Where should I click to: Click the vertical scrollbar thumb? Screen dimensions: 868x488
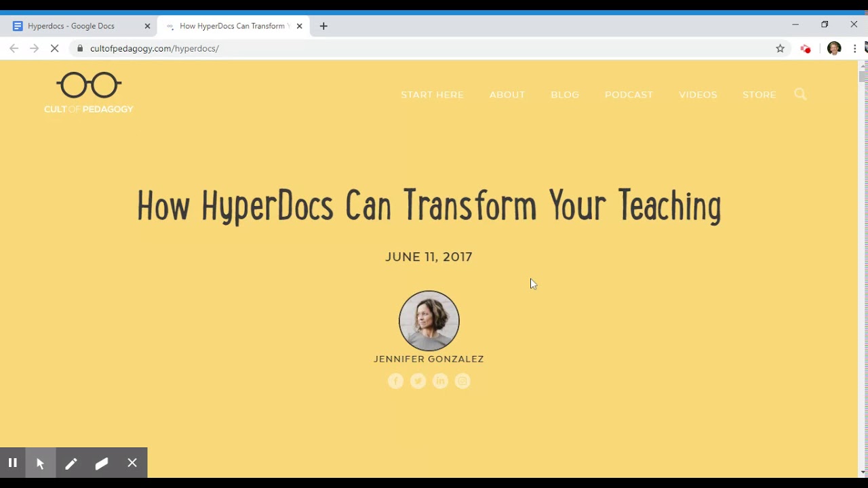point(863,77)
